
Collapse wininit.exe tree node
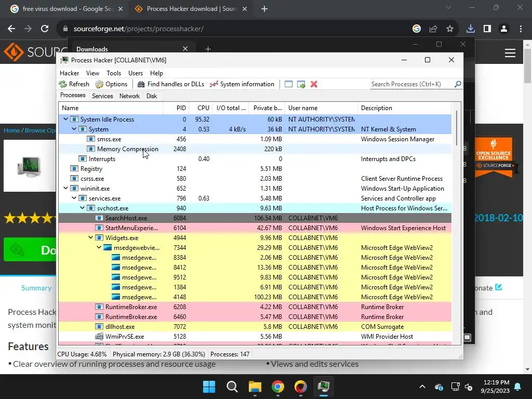[66, 188]
